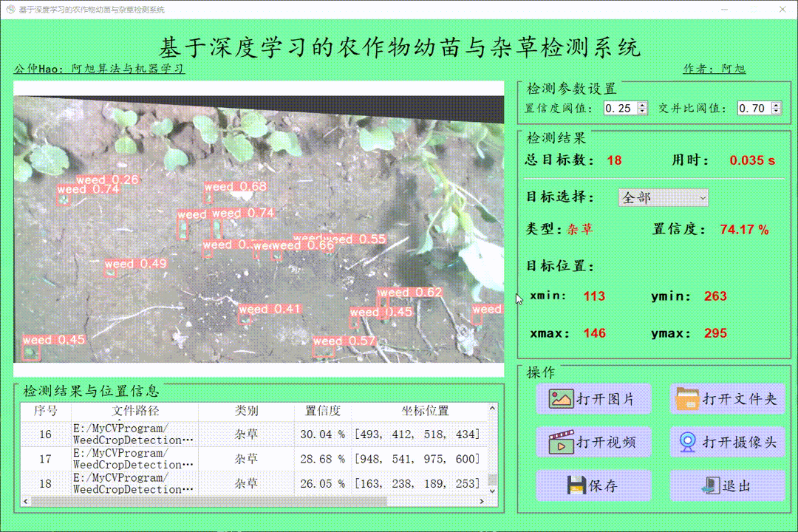Click the exit door icon on 退出
This screenshot has width=798, height=532.
(709, 485)
